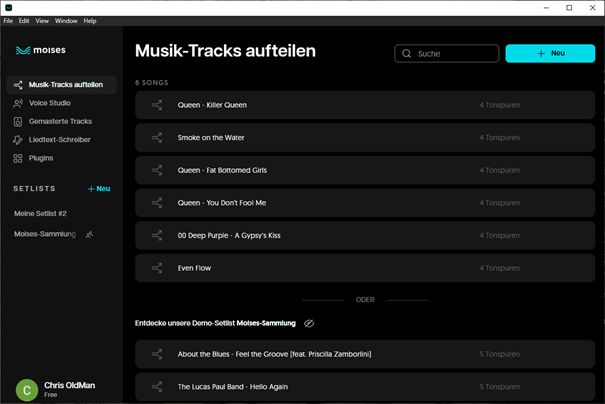Click the green C user avatar
Image resolution: width=605 pixels, height=404 pixels.
click(27, 390)
